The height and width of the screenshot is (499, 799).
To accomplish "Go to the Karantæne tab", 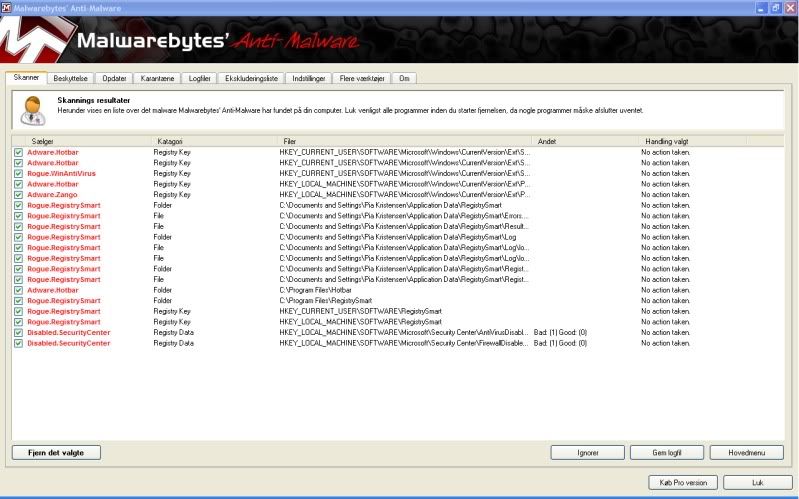I will click(157, 78).
